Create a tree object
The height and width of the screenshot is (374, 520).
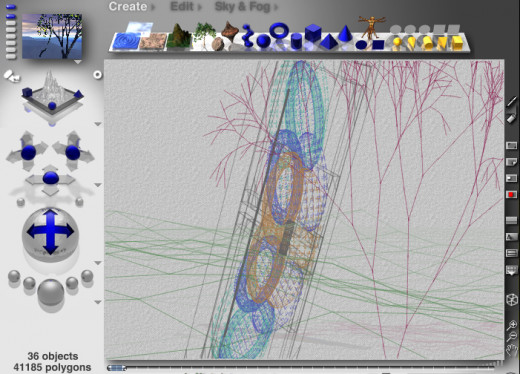(204, 35)
